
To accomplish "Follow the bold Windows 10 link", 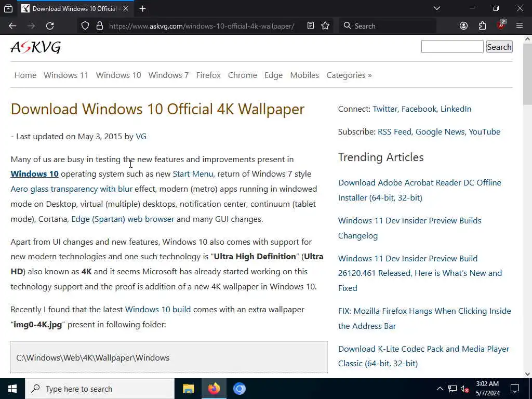I will 35,174.
